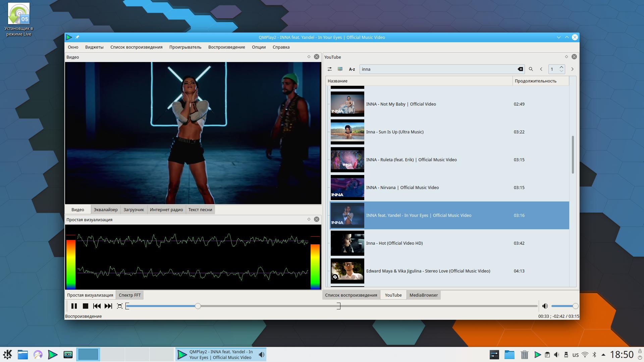
Task: Clear the inna search text
Action: (x=520, y=69)
